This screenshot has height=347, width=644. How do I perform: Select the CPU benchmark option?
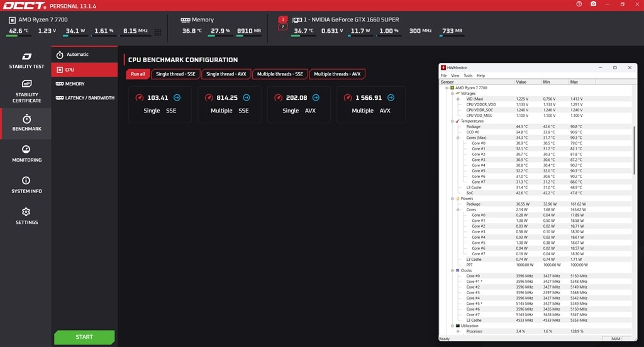[x=84, y=69]
